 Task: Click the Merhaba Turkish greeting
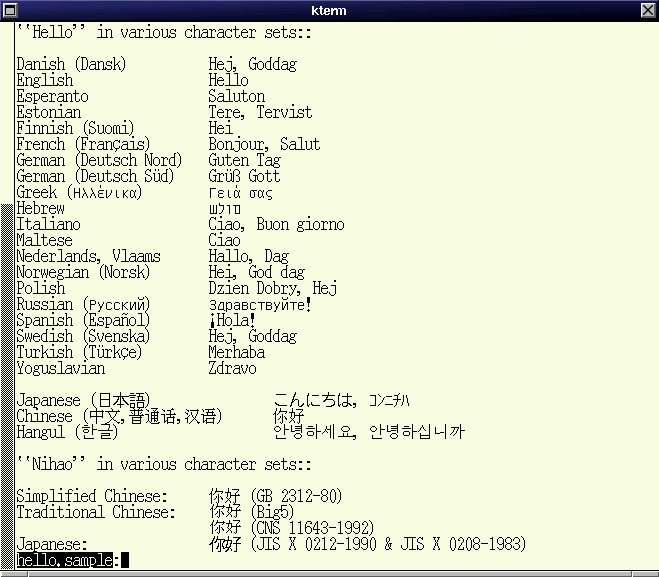[236, 352]
